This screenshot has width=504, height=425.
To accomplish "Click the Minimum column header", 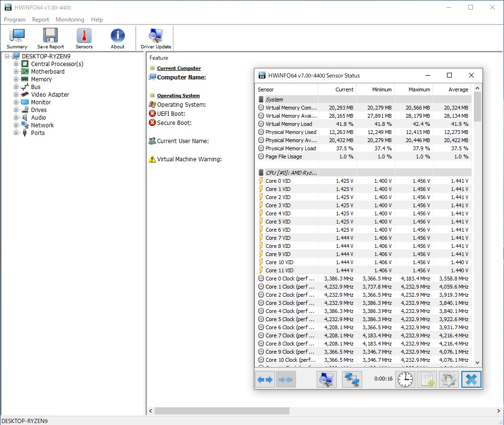I will pos(376,89).
